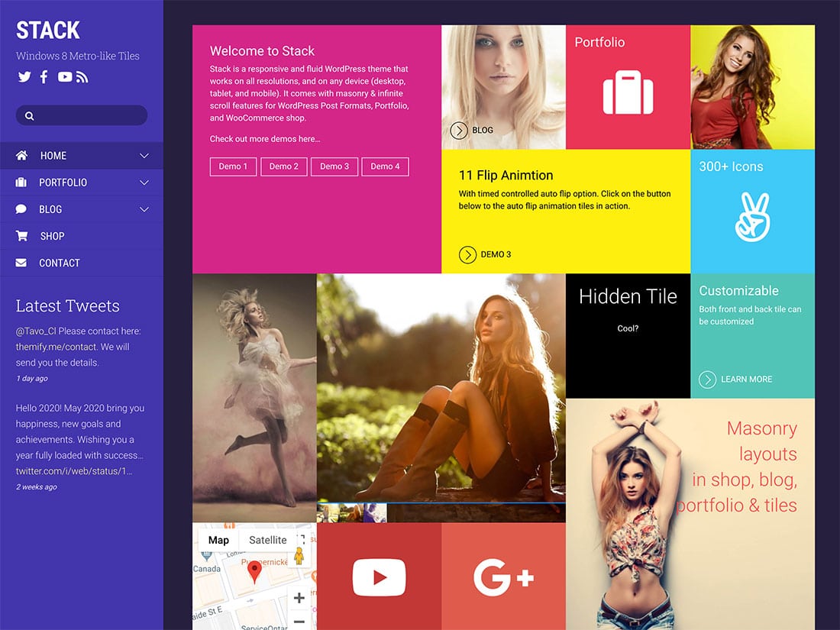This screenshot has height=630, width=840.
Task: Click the red map location pin
Action: [x=254, y=572]
